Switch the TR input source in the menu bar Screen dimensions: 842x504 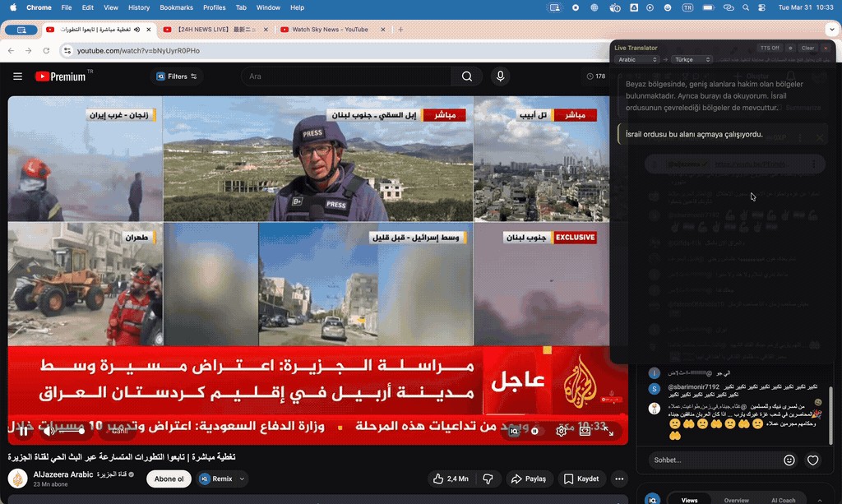coord(687,7)
